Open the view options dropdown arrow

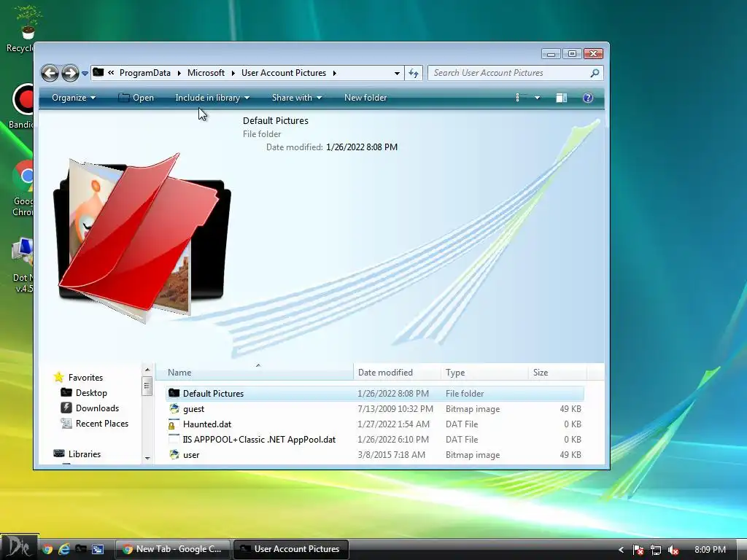pos(538,98)
